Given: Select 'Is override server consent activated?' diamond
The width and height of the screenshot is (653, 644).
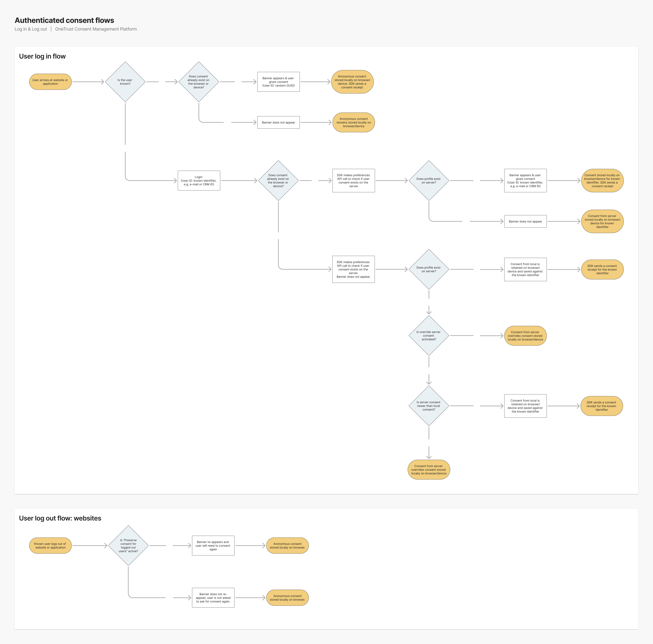Looking at the screenshot, I should pyautogui.click(x=429, y=336).
